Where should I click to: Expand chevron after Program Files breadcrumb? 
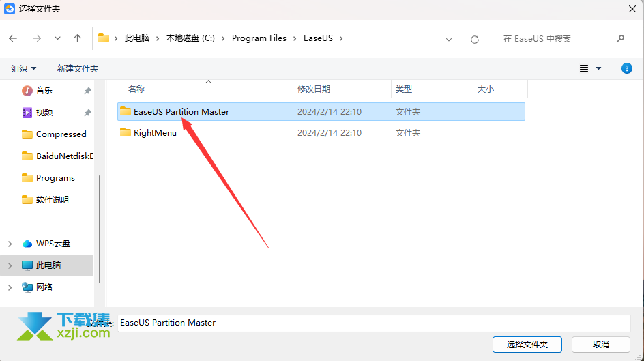[x=295, y=38]
